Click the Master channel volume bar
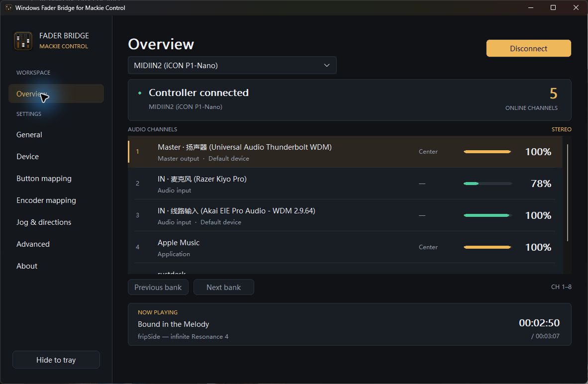The height and width of the screenshot is (384, 588). click(x=488, y=152)
